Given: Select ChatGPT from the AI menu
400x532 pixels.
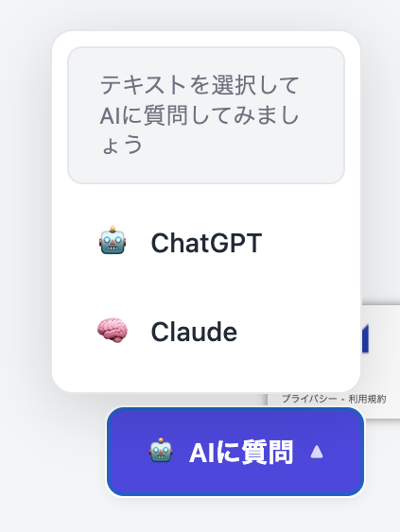Looking at the screenshot, I should pos(206,242).
